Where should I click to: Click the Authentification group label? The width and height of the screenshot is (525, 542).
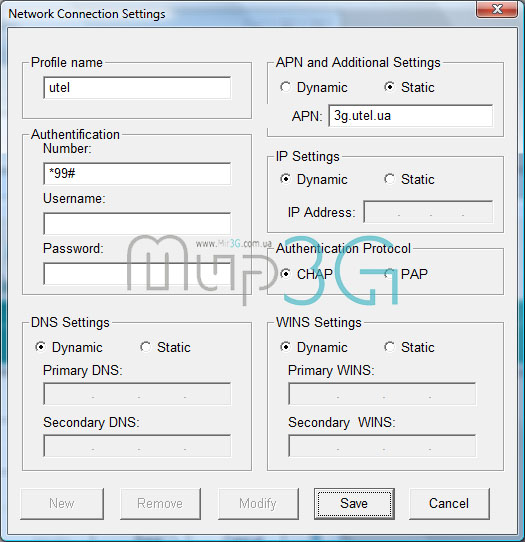click(75, 134)
